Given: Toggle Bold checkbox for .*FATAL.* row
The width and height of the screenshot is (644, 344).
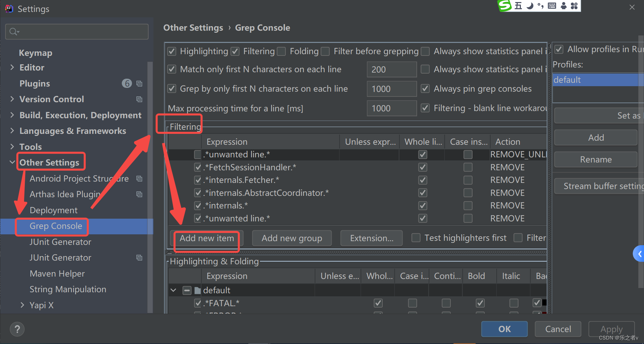Looking at the screenshot, I should (480, 303).
